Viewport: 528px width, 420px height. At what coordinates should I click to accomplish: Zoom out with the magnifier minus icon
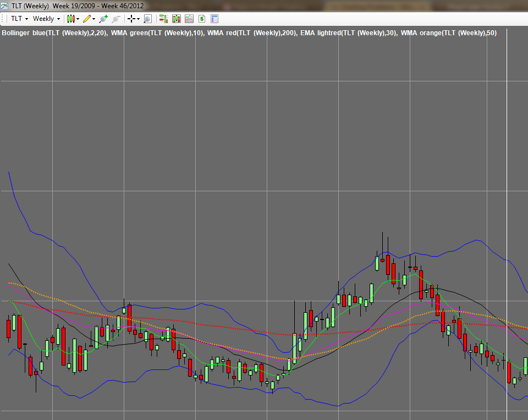tap(116, 19)
